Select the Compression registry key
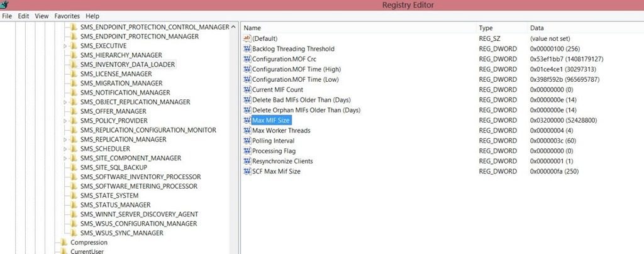644x254 pixels. coord(89,243)
